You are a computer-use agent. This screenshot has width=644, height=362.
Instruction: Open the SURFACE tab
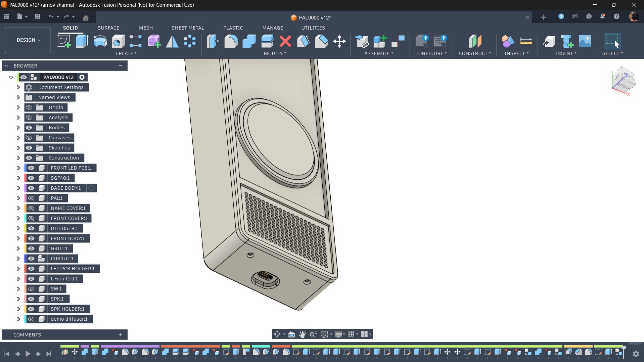coord(108,28)
